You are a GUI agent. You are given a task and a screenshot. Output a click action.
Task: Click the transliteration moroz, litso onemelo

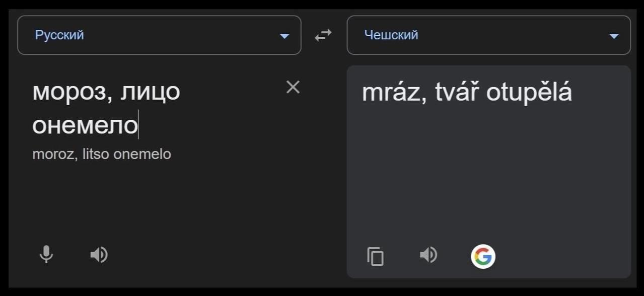point(102,154)
